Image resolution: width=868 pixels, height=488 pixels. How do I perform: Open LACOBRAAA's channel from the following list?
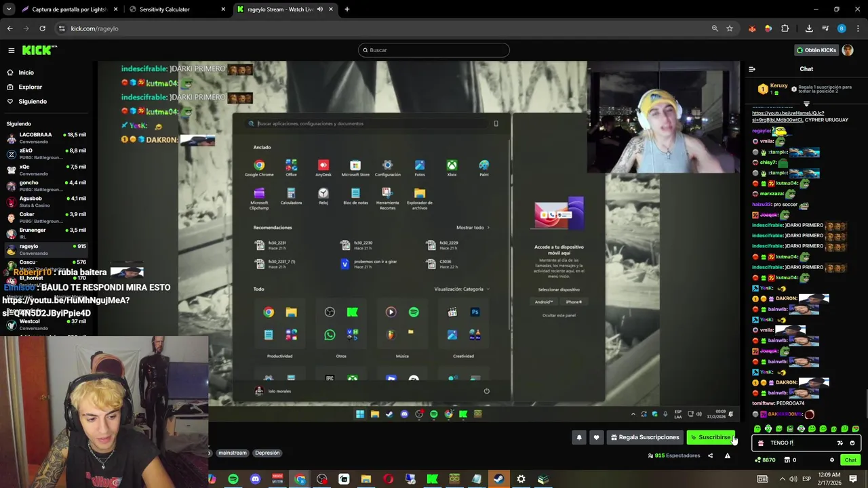[x=46, y=138]
